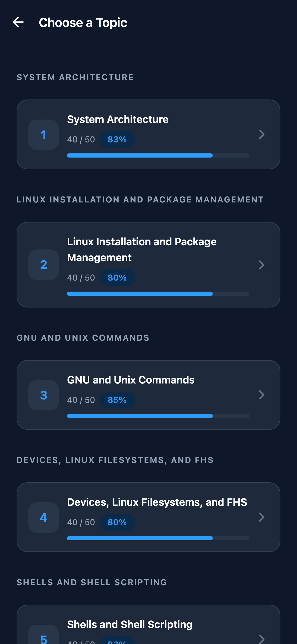Open System Architecture via its chevron
The height and width of the screenshot is (644, 297).
262,135
